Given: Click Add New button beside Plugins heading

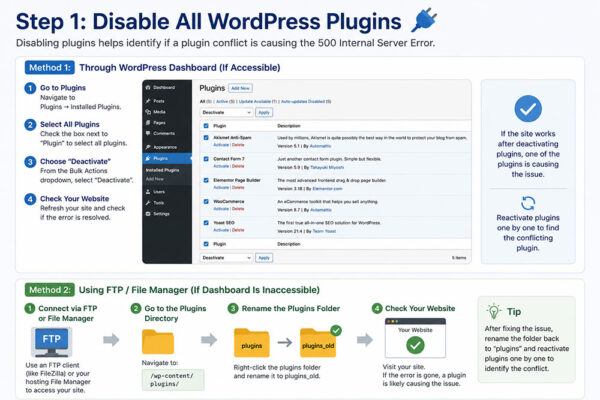Looking at the screenshot, I should (240, 88).
